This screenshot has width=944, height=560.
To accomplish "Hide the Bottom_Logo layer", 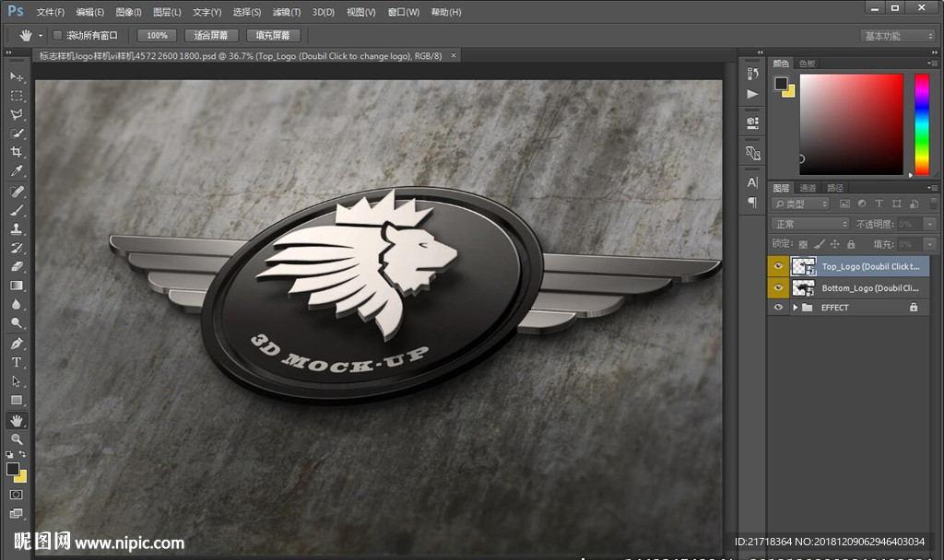I will pos(778,287).
